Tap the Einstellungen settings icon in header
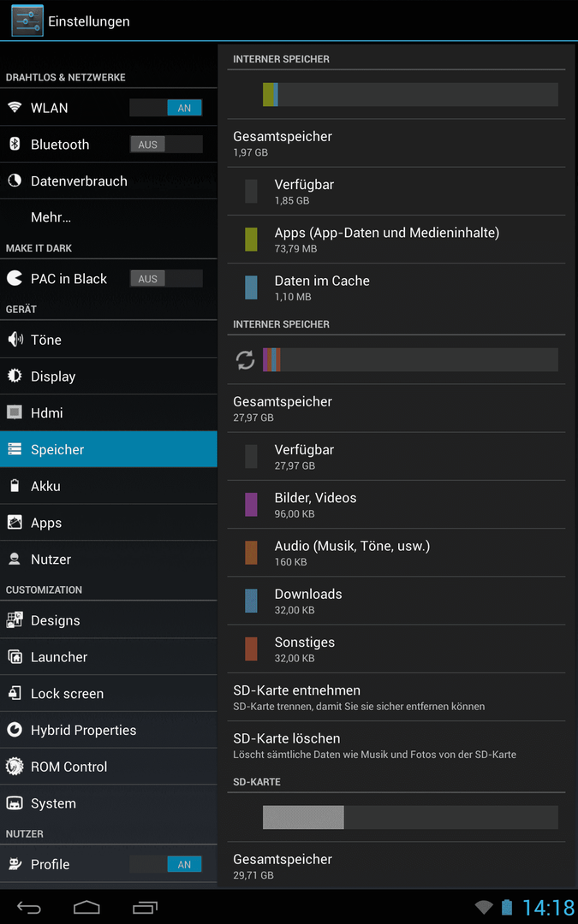This screenshot has width=578, height=924. tap(27, 21)
